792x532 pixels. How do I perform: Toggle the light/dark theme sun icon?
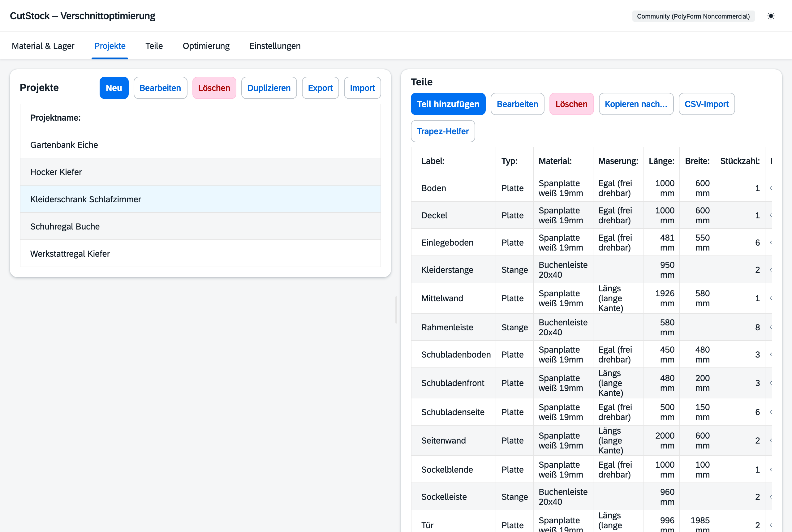771,16
